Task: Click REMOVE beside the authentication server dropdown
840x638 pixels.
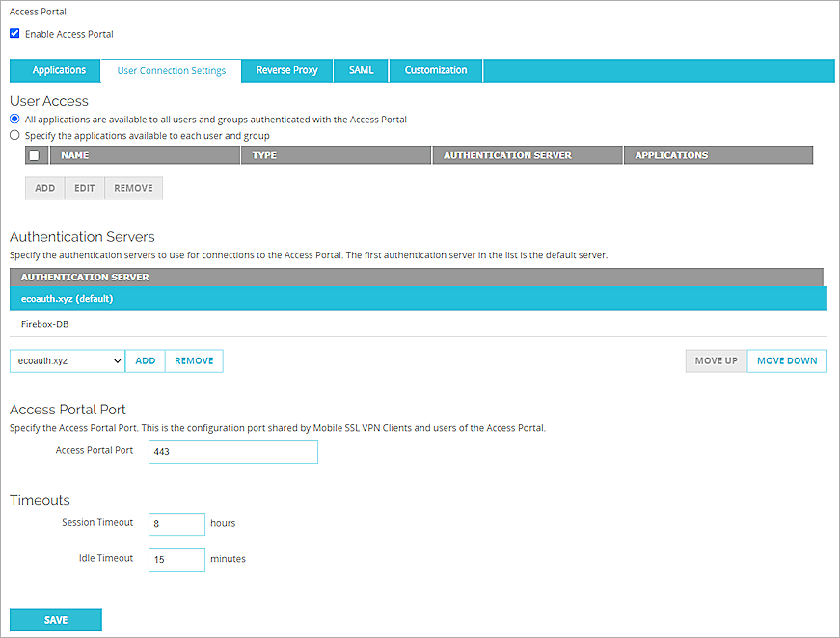Action: [x=194, y=360]
